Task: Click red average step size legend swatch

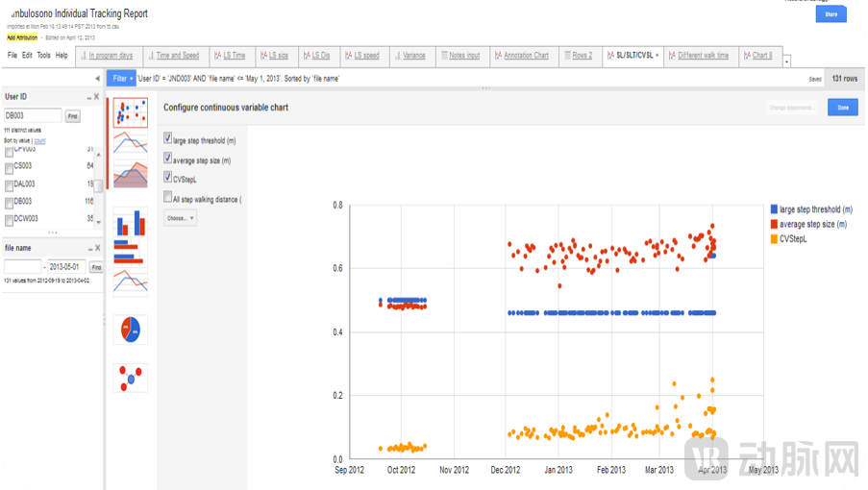Action: click(x=774, y=224)
